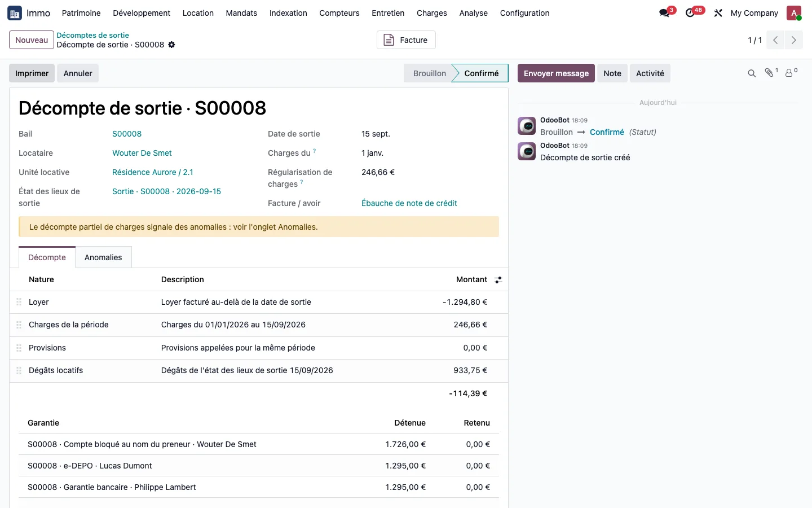Click the 1 / 1 pager counter
The image size is (812, 508).
[755, 40]
